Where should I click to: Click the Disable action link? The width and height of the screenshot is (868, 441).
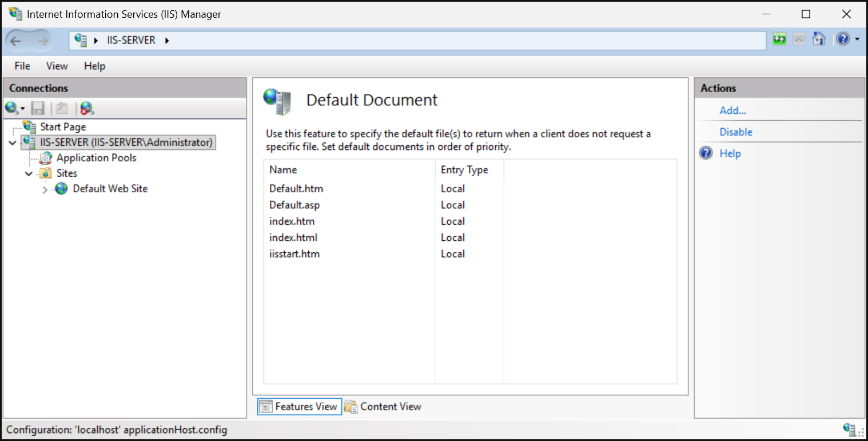tap(736, 132)
